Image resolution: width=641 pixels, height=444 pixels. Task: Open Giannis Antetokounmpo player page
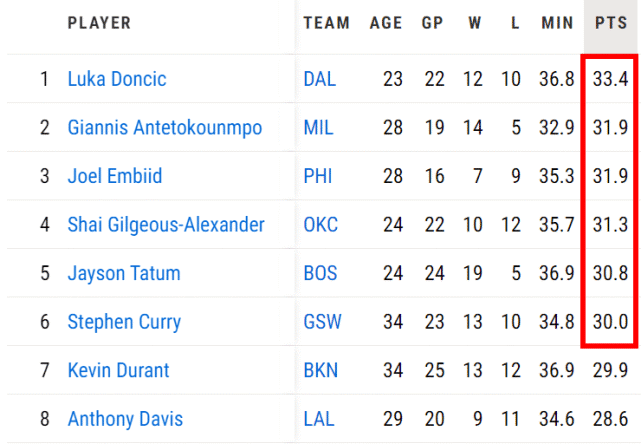pyautogui.click(x=165, y=128)
